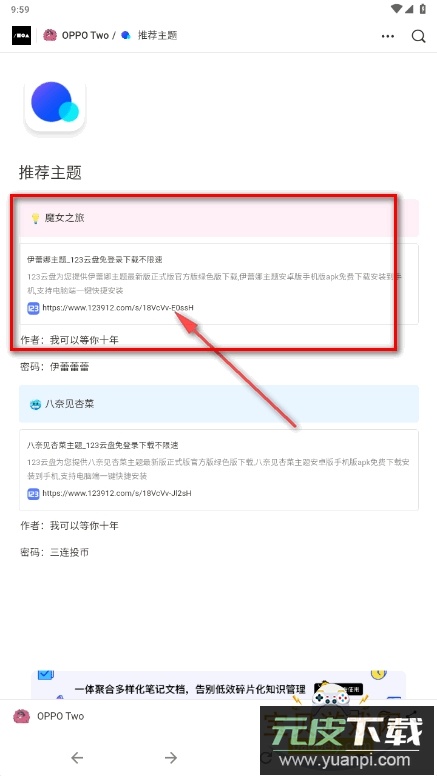Viewport: 437px width, 776px height.
Task: Go forward with the right arrow
Action: 171,757
